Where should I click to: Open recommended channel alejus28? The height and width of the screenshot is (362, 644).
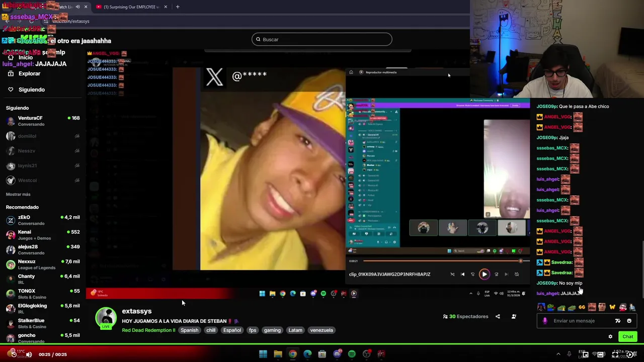tap(43, 249)
